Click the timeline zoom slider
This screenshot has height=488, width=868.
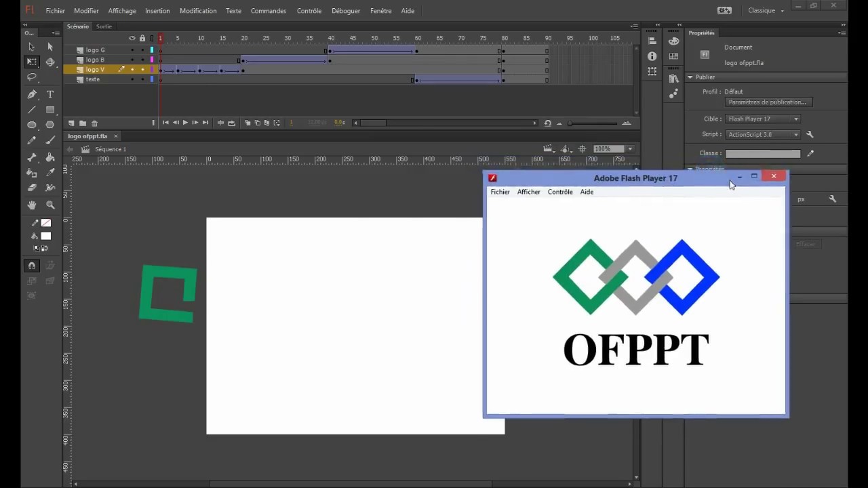593,123
